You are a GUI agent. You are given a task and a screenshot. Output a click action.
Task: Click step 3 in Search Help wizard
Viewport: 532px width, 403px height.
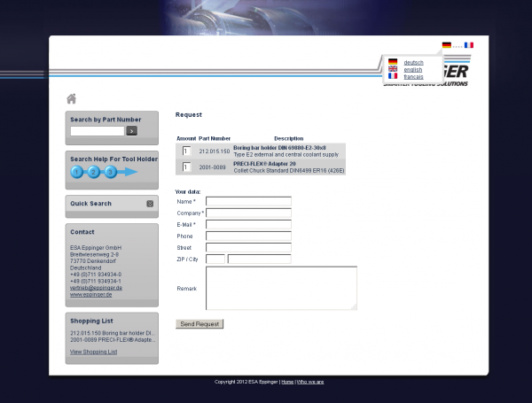click(x=110, y=172)
